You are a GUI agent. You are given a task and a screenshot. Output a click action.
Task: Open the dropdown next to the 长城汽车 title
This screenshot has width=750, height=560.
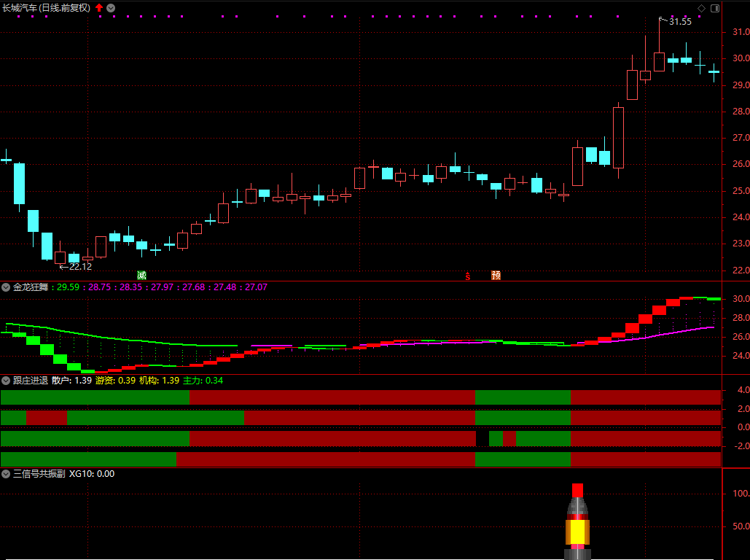point(111,8)
